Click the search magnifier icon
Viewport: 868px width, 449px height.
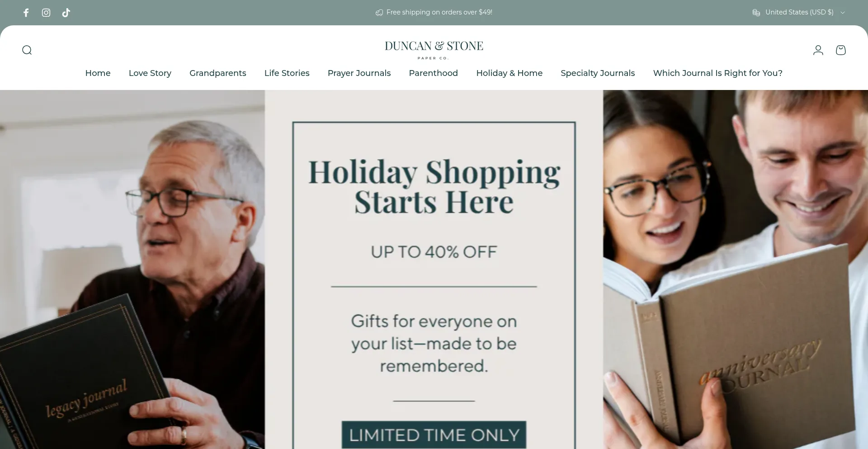click(x=27, y=50)
